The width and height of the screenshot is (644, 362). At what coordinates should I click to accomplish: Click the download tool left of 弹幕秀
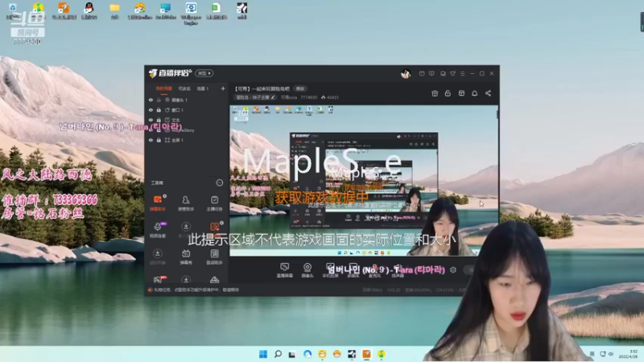(x=157, y=253)
